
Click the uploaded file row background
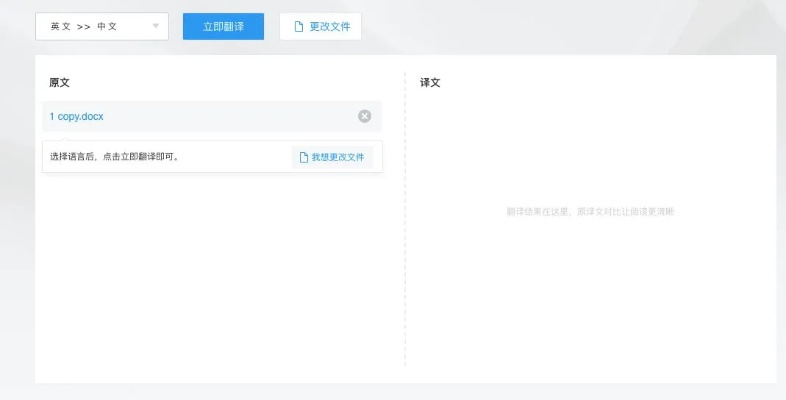point(220,116)
